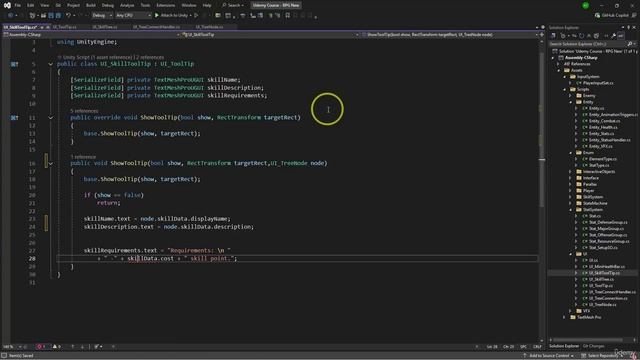Click the green account avatar icon
Screen dimensions: 640x360
pos(585,5)
